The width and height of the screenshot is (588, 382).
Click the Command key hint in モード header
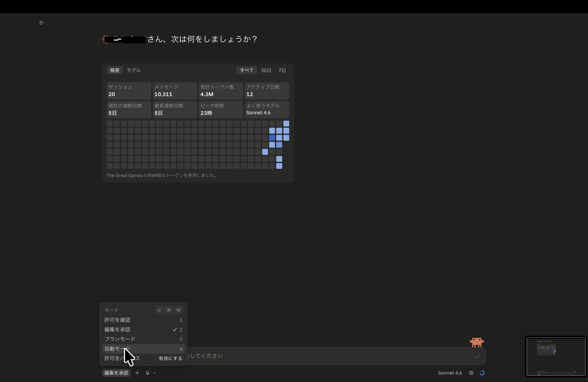[x=169, y=310]
